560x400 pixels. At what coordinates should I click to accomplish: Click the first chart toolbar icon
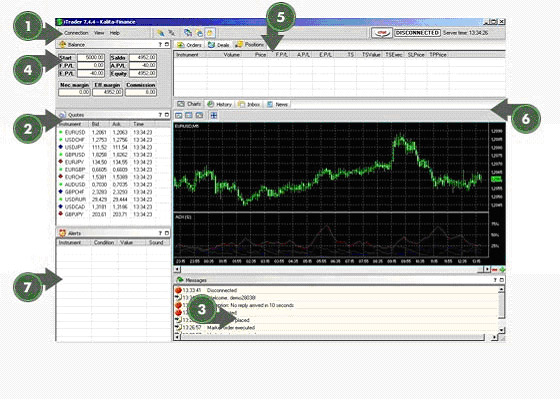click(179, 115)
